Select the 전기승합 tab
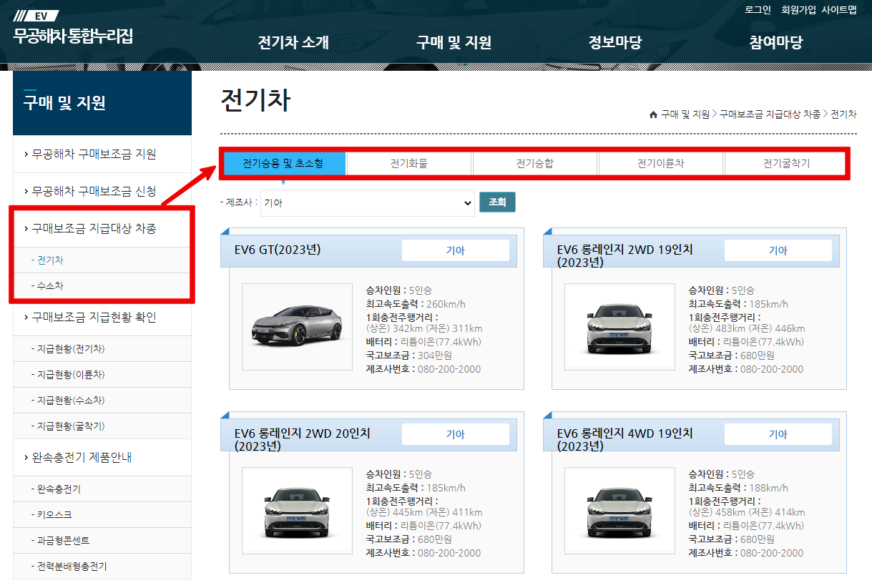Image resolution: width=872 pixels, height=588 pixels. tap(534, 163)
